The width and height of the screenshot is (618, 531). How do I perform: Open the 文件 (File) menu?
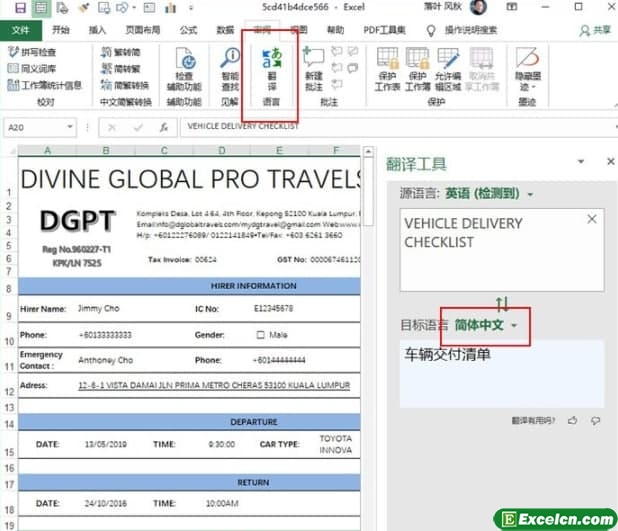tap(20, 30)
